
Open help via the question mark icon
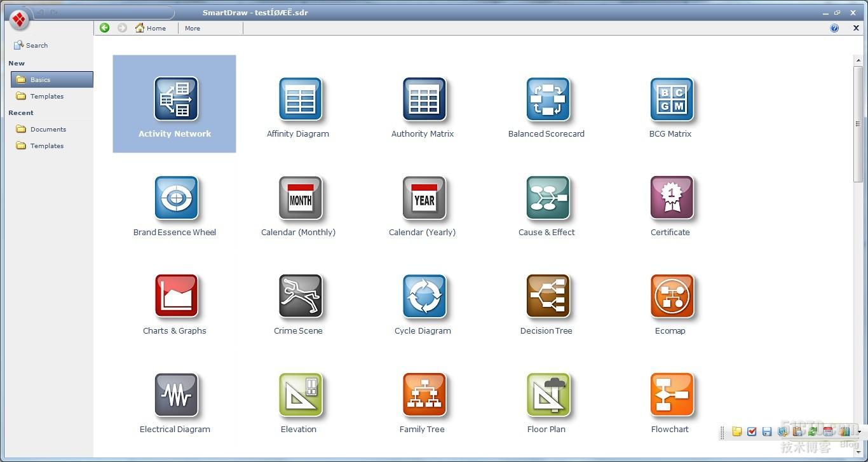pyautogui.click(x=834, y=28)
